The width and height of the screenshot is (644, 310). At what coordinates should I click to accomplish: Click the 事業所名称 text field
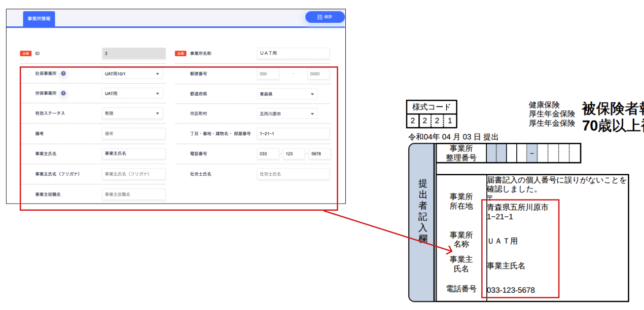coord(293,53)
